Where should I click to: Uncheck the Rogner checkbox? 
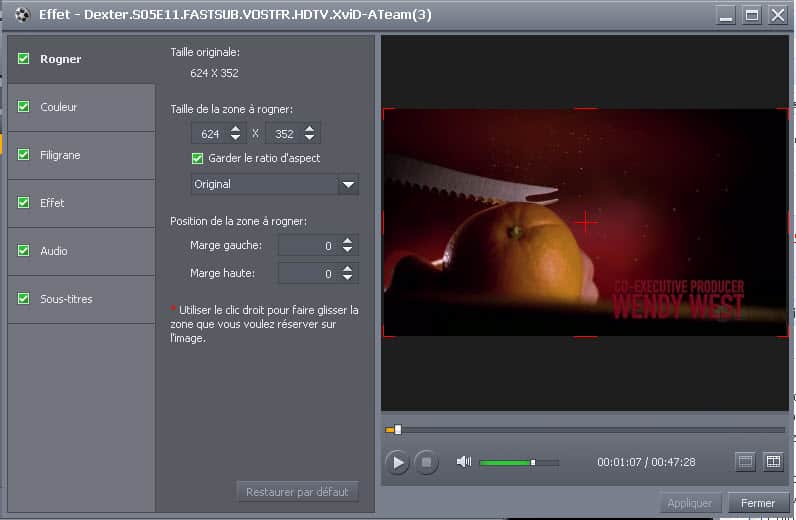coord(23,58)
